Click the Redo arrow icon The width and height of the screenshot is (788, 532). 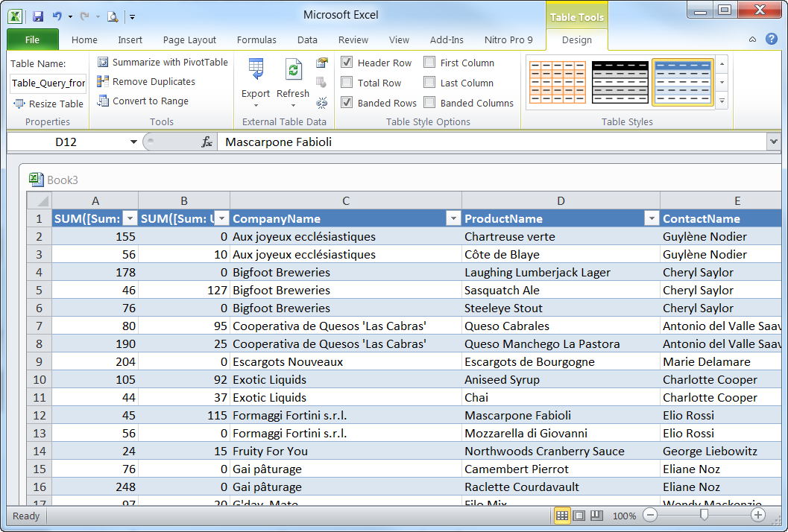84,16
